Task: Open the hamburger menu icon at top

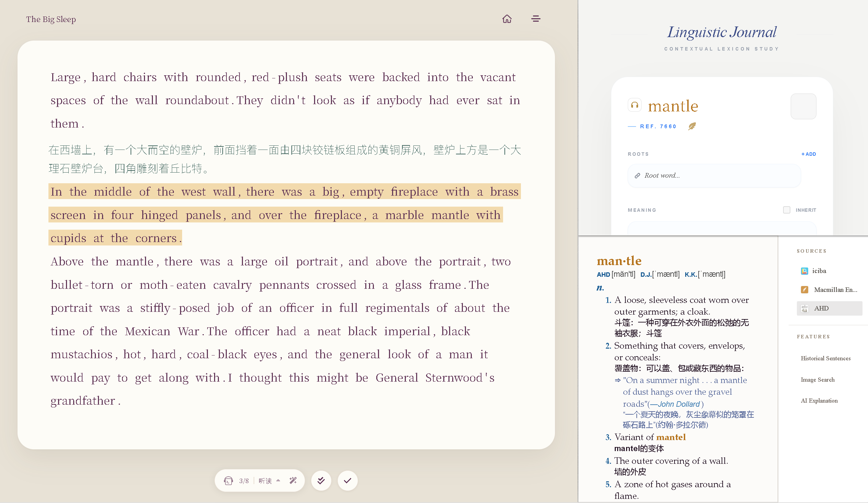Action: 536,19
